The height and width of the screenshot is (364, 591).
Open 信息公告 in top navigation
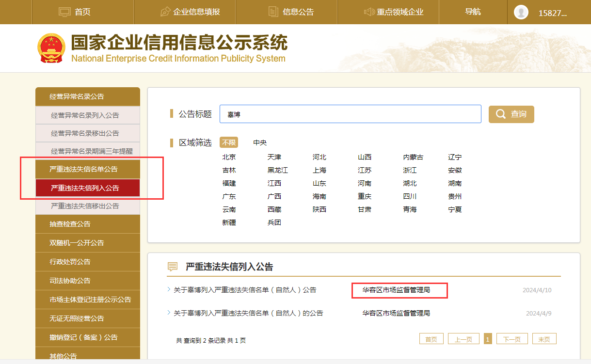tap(291, 12)
